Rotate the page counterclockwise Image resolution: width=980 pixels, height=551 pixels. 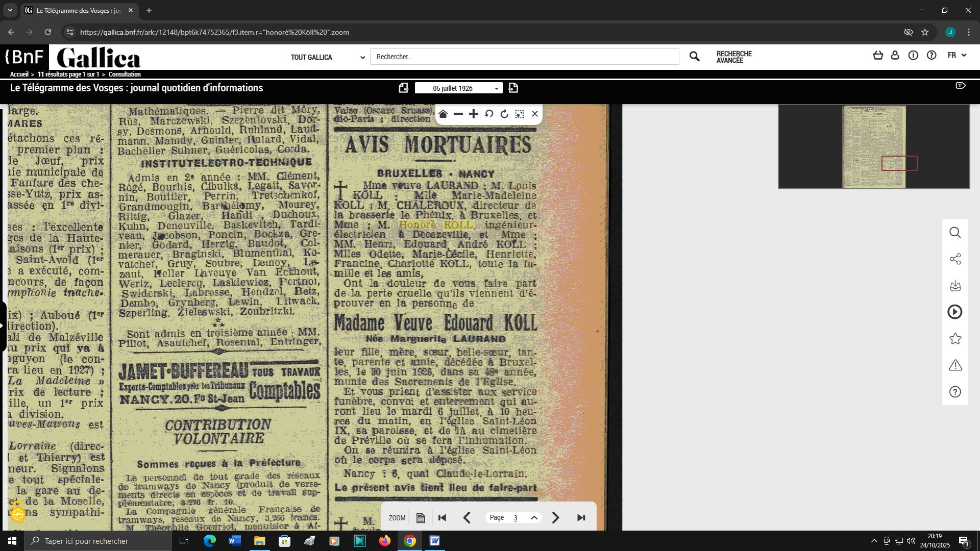click(x=489, y=114)
